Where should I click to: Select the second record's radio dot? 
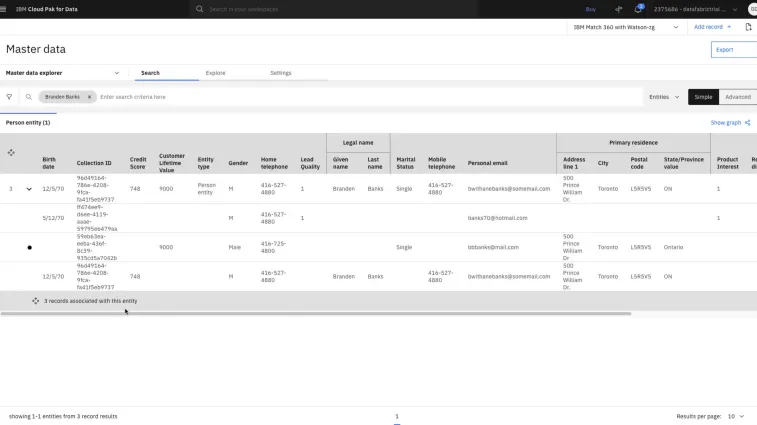pos(29,247)
